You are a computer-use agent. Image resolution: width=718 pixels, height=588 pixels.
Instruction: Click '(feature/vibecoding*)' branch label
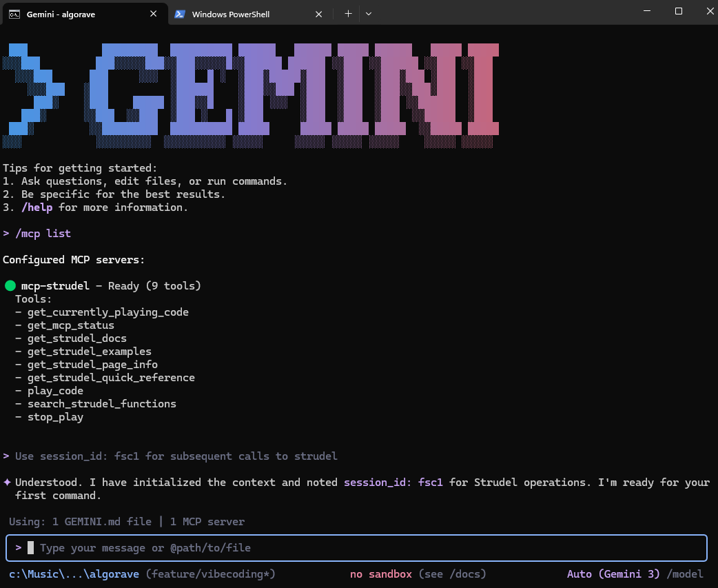211,574
